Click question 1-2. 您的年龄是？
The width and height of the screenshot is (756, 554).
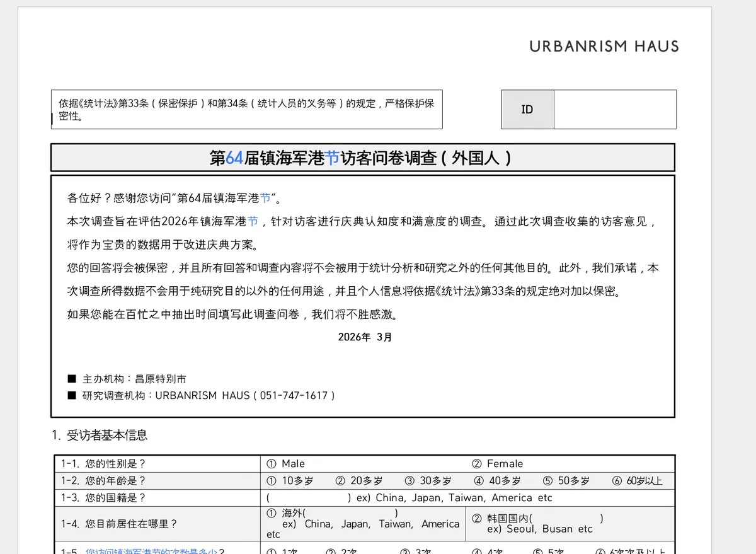coord(103,480)
